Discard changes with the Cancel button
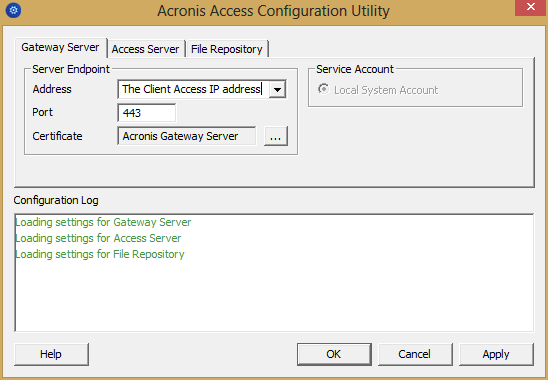Screen dimensions: 548x380 point(415,354)
